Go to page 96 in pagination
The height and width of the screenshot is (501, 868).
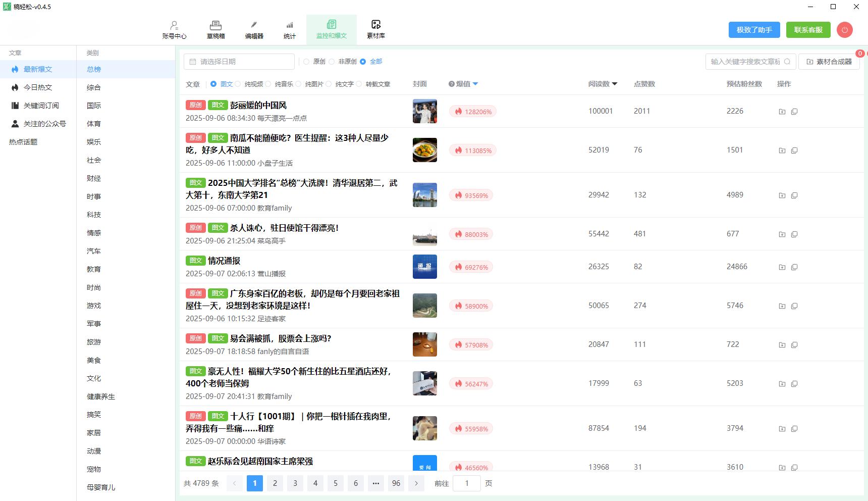(396, 483)
